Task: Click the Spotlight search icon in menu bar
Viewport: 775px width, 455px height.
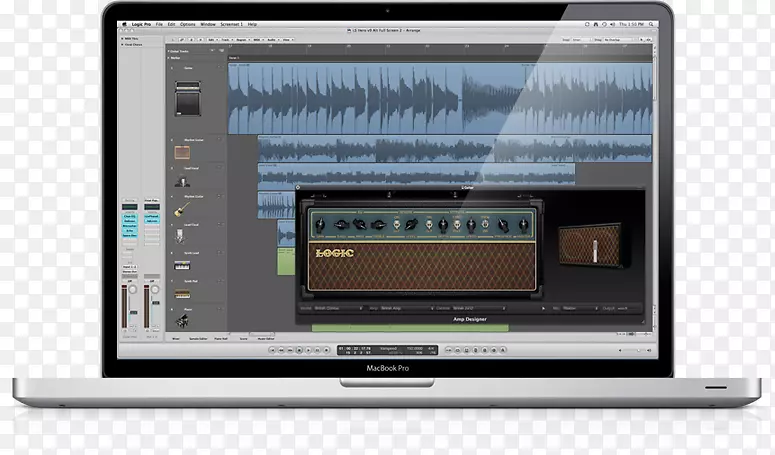Action: pyautogui.click(x=650, y=23)
